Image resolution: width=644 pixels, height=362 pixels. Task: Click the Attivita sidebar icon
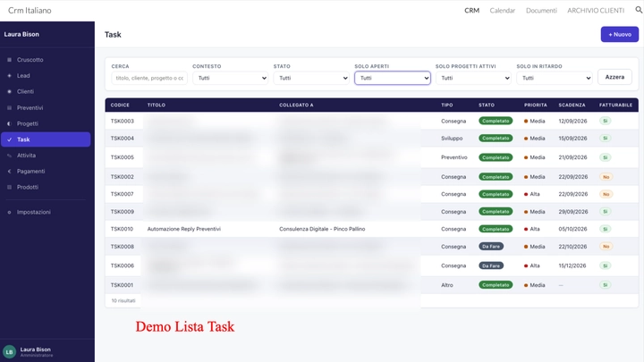point(10,156)
